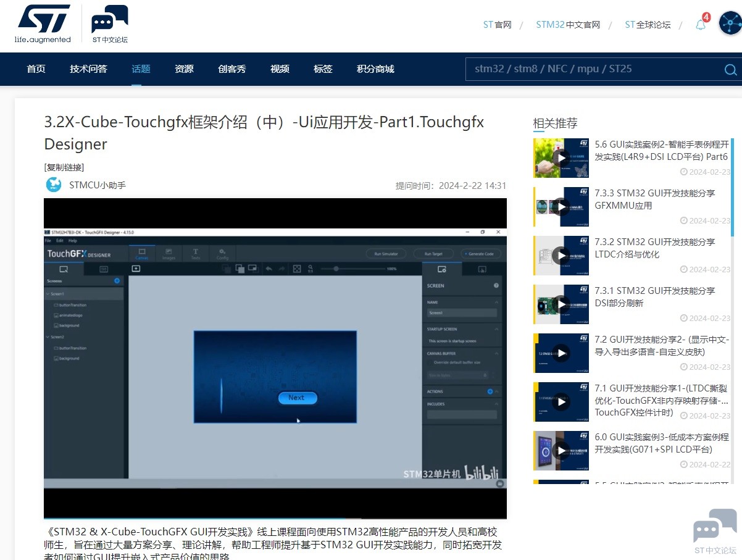Open 7.3.1 DSI部分刷新 title link
This screenshot has width=742, height=560.
655,297
